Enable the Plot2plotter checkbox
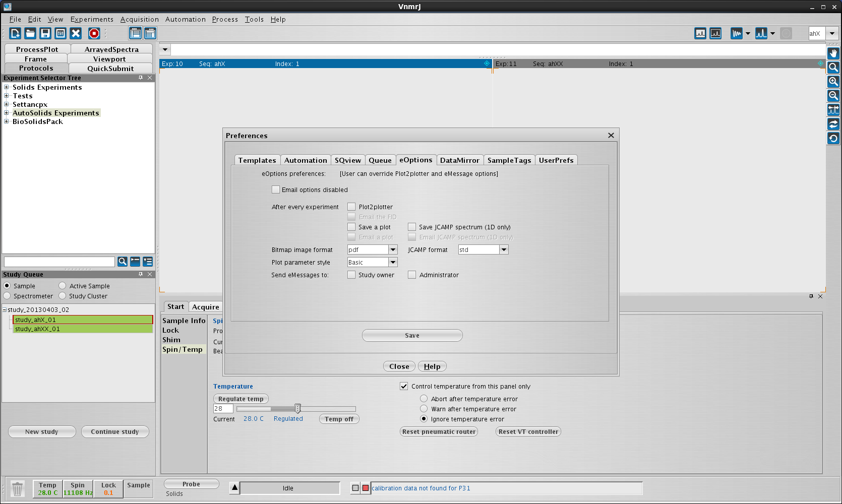Image resolution: width=842 pixels, height=504 pixels. point(351,207)
